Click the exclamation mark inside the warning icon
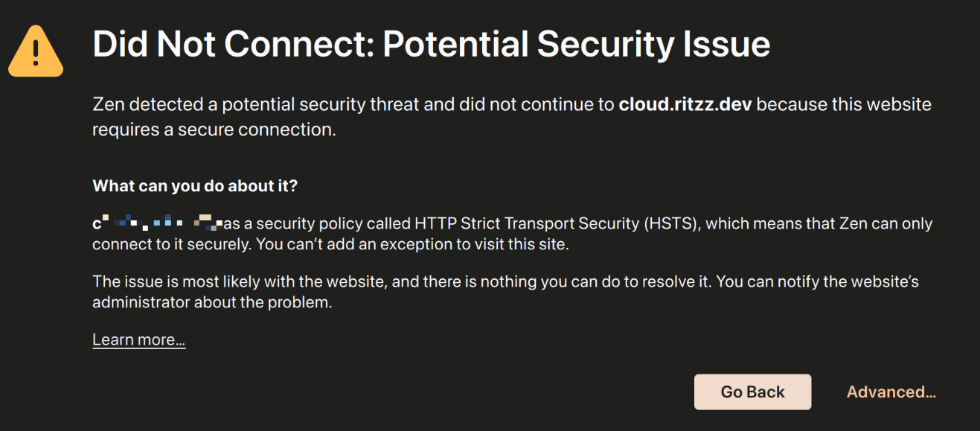980x431 pixels. [36, 52]
